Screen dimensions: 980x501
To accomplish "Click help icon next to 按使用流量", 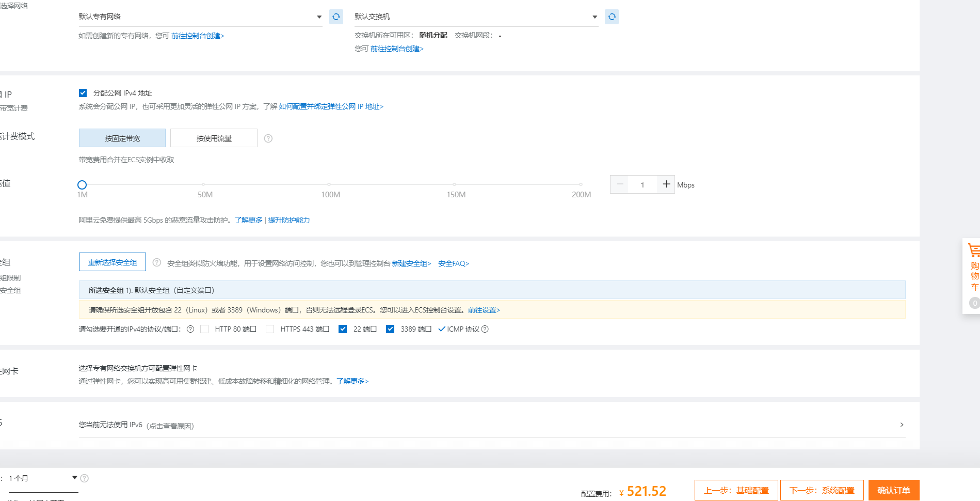I will point(268,138).
